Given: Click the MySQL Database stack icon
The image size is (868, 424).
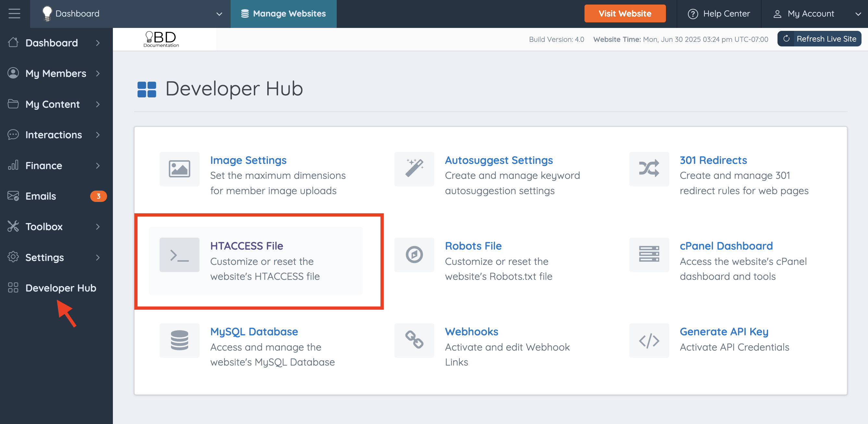Looking at the screenshot, I should [179, 340].
